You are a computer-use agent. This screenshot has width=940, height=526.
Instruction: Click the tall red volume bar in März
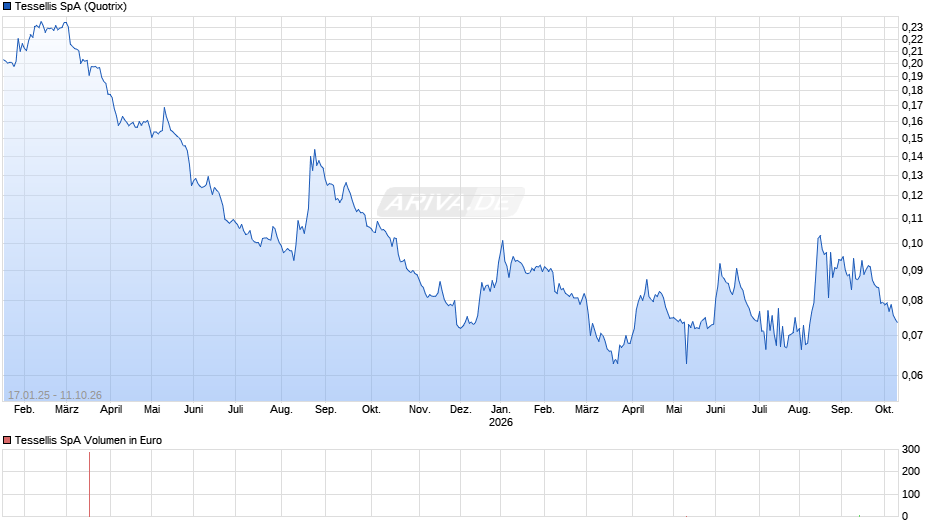point(89,484)
